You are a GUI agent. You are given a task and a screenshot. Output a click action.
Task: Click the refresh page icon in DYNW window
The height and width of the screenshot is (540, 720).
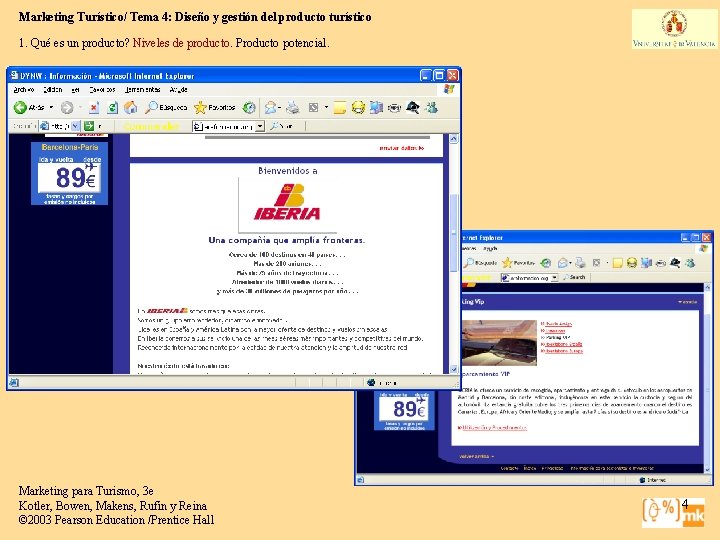pos(112,107)
